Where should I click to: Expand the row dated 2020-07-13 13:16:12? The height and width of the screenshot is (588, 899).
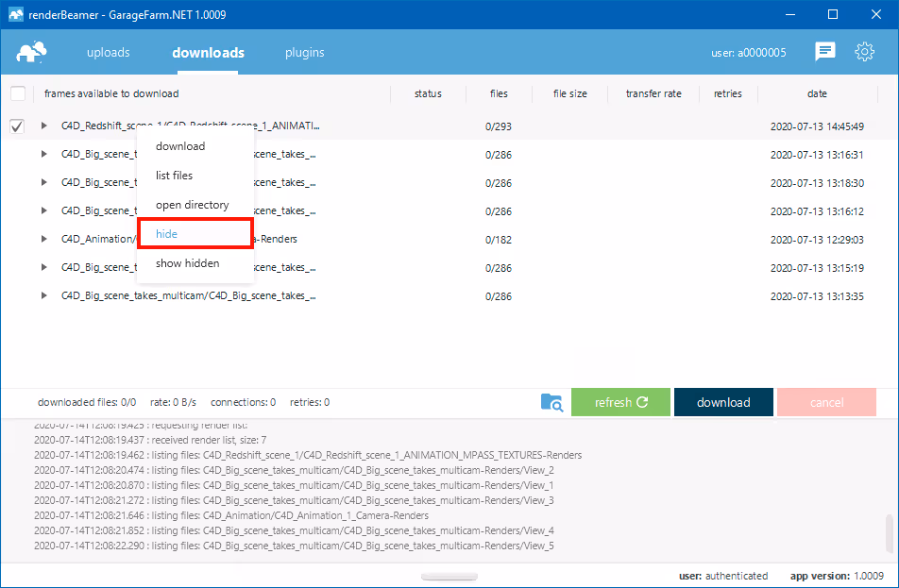pyautogui.click(x=44, y=210)
